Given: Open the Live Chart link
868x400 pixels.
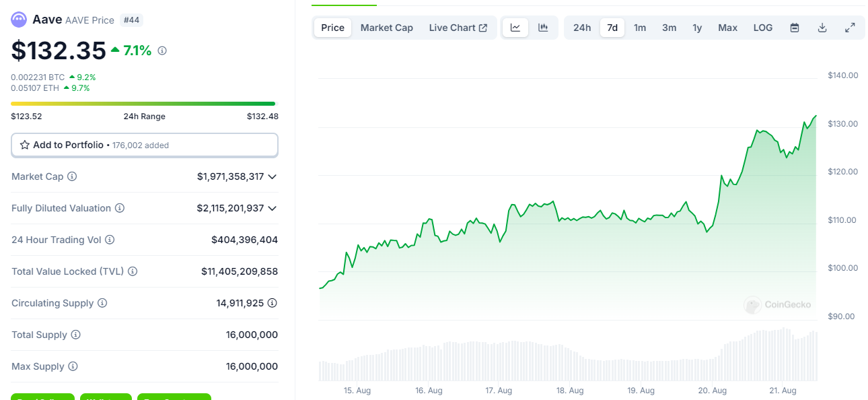Looking at the screenshot, I should coord(458,28).
